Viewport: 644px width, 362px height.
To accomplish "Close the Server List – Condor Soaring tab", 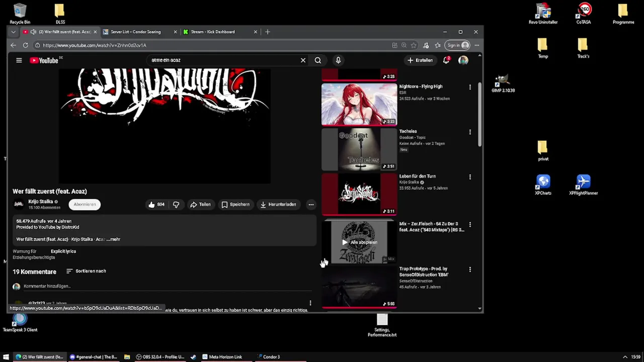I will (175, 32).
